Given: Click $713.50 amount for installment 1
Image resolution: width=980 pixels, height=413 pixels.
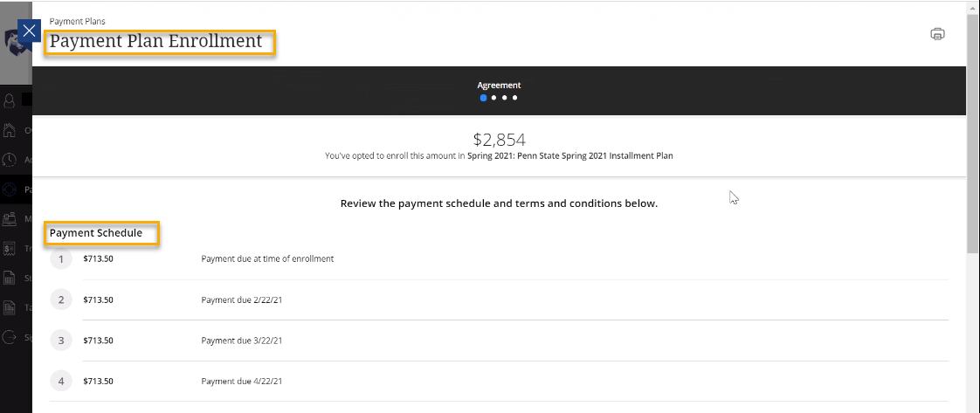Looking at the screenshot, I should click(x=98, y=258).
